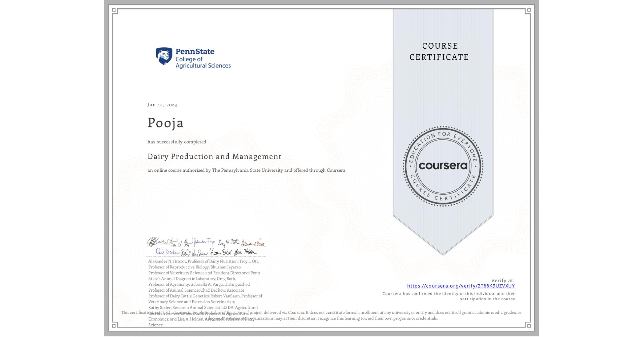This screenshot has height=337, width=644.
Task: Click the 'coursera' wordmark inside seal
Action: [443, 166]
